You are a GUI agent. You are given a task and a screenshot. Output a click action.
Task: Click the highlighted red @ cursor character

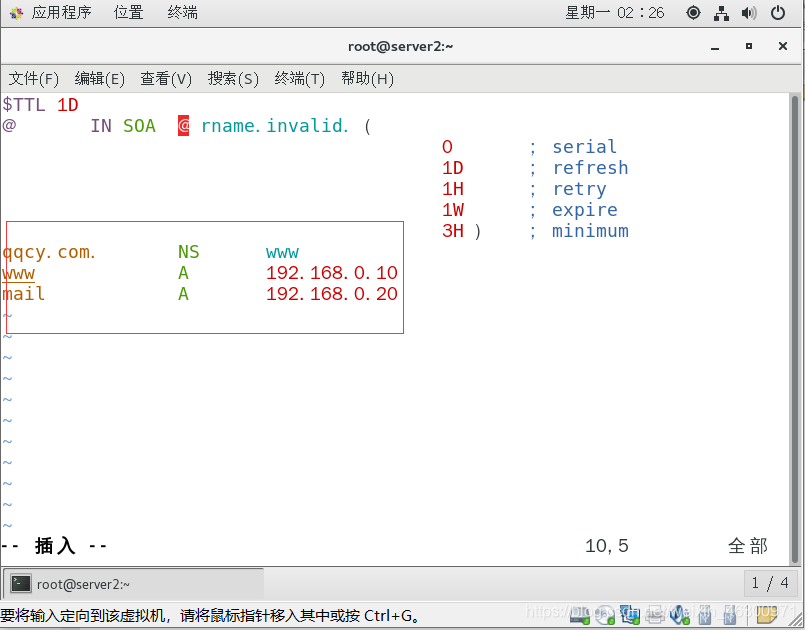coord(183,126)
